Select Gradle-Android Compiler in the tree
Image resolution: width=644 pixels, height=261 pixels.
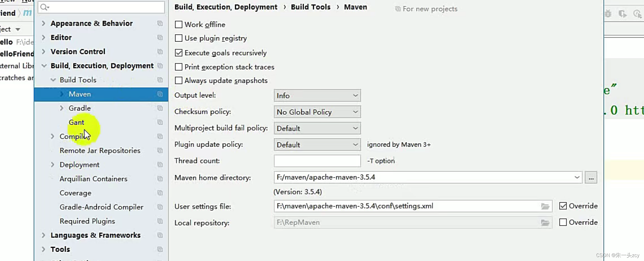pyautogui.click(x=101, y=207)
